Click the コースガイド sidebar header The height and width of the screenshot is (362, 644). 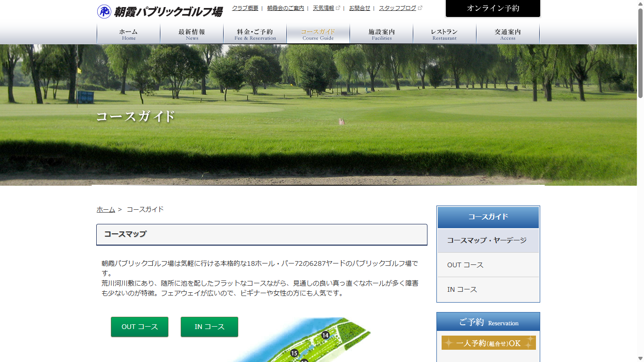(x=488, y=217)
